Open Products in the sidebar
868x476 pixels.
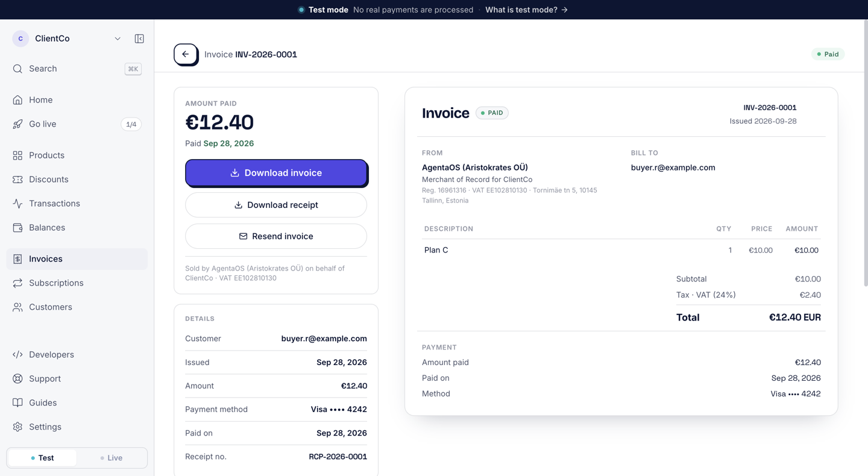(77, 155)
